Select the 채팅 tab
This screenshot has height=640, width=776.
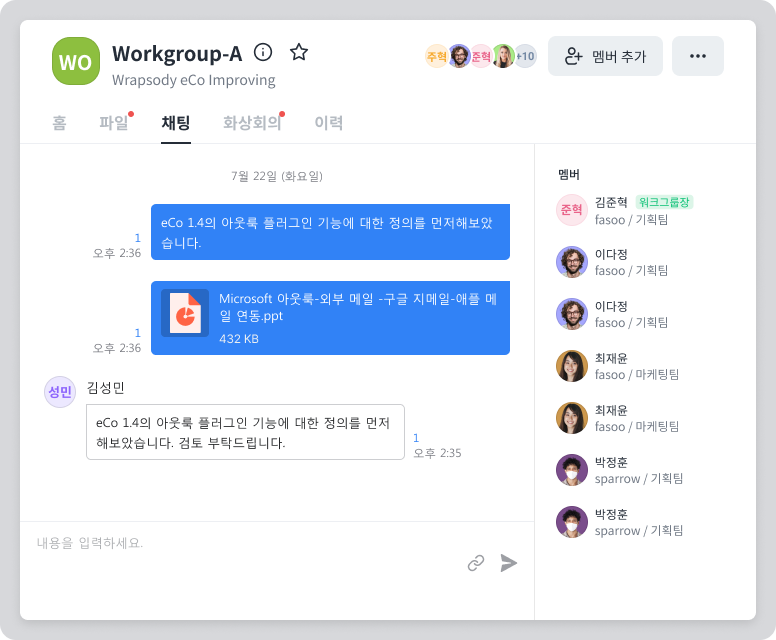[176, 122]
